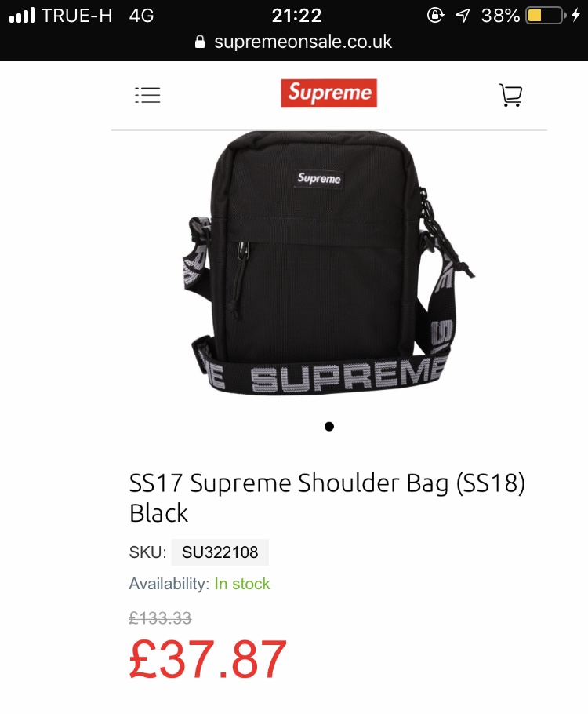The width and height of the screenshot is (588, 714).
Task: Tap the 21:22 clock in status bar
Action: tap(296, 16)
